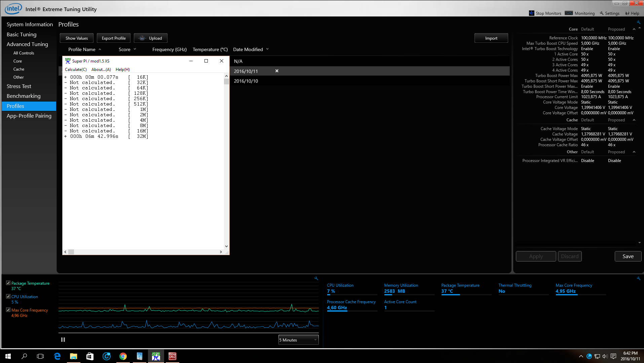Pause the monitoring graph
The image size is (644, 363).
[63, 340]
